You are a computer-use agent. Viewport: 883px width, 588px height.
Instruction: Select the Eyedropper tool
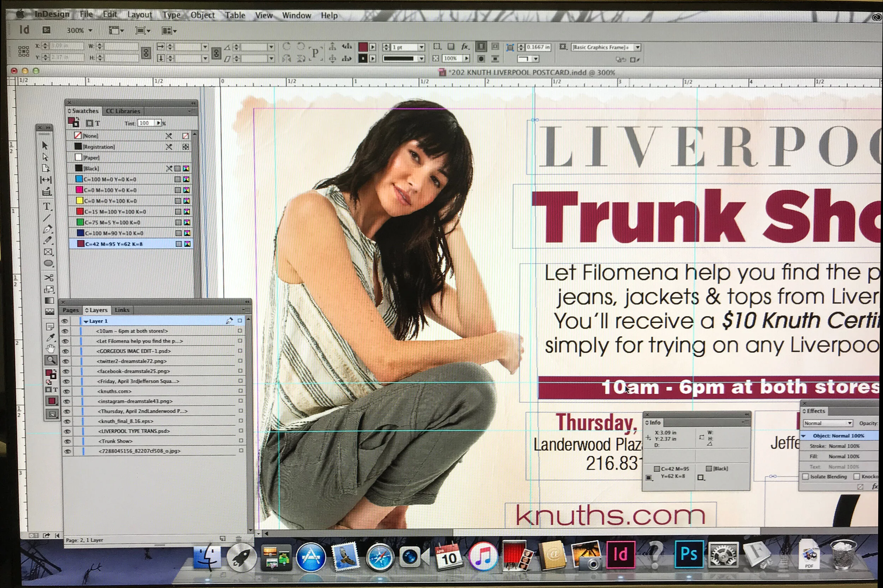click(x=50, y=337)
